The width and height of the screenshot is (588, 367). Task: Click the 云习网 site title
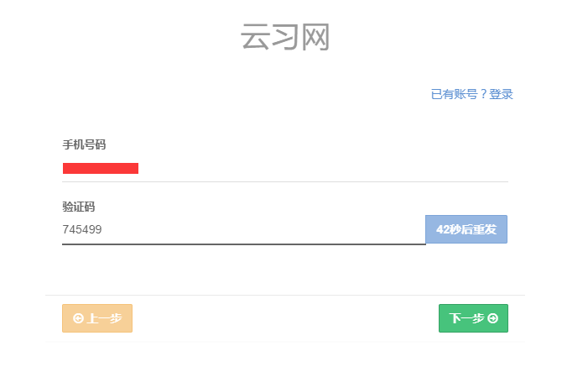(285, 38)
